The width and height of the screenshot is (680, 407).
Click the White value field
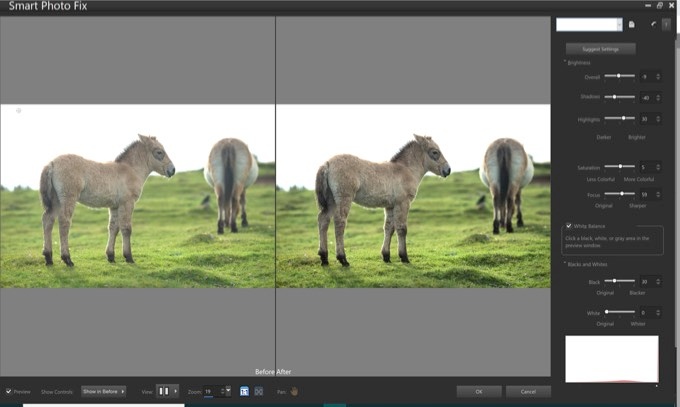[647, 312]
